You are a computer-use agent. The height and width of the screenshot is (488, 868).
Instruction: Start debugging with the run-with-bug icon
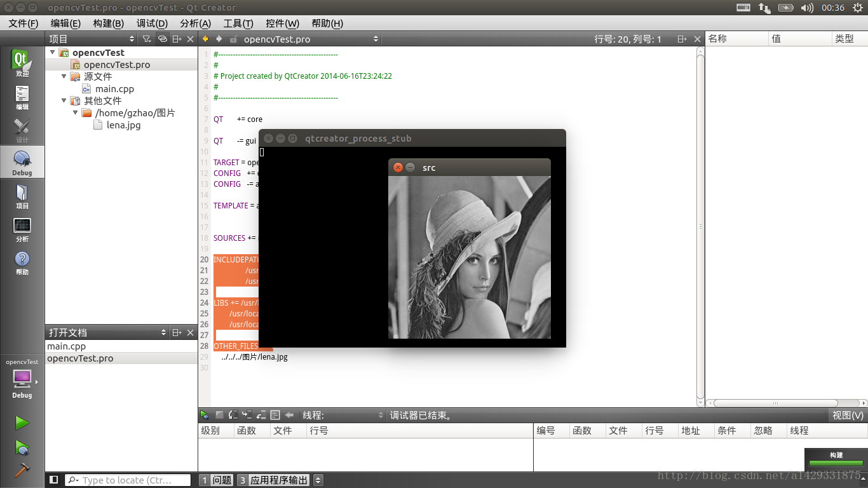click(22, 447)
